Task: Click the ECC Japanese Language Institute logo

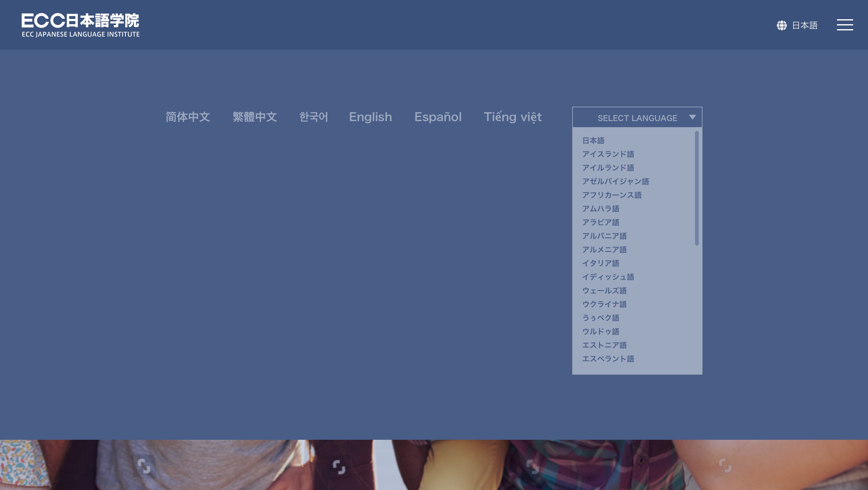Action: [x=81, y=25]
